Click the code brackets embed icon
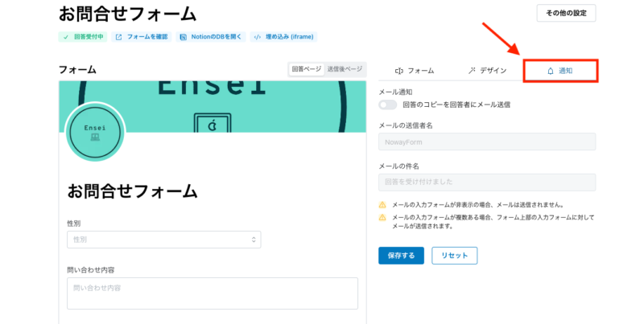The height and width of the screenshot is (324, 644). tap(257, 37)
